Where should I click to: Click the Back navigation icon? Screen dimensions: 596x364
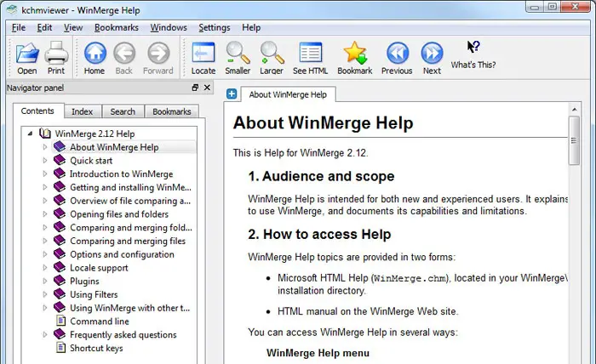click(124, 53)
